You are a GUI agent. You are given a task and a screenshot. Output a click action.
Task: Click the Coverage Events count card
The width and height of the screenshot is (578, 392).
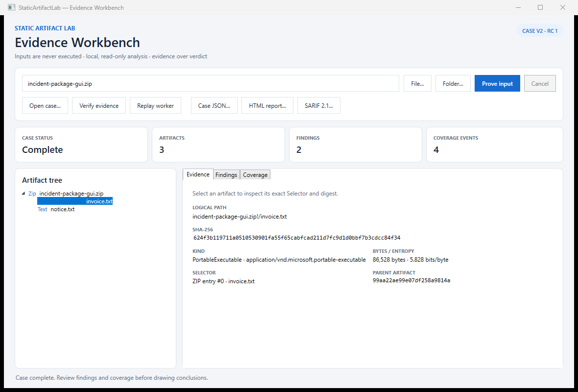pos(495,145)
